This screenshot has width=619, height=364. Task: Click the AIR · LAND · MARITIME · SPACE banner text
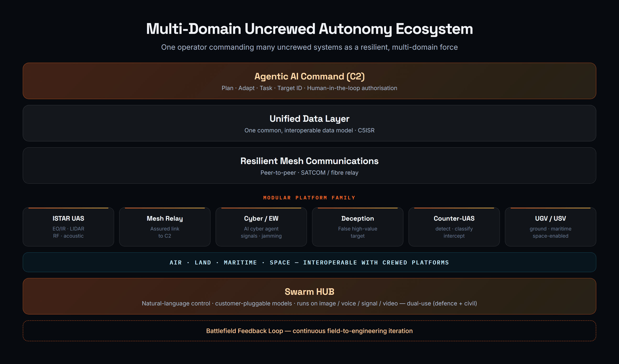point(309,263)
